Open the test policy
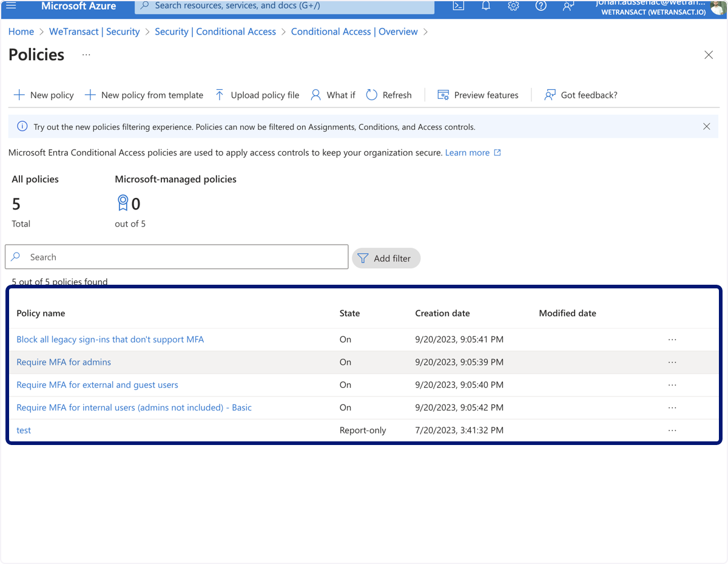728x564 pixels. [24, 430]
